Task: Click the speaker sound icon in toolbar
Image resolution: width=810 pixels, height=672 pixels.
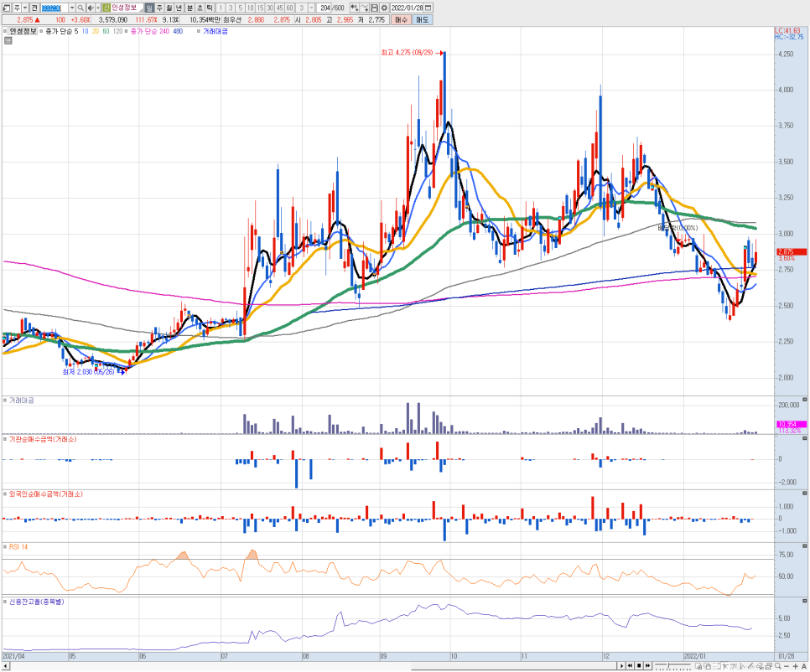Action: click(x=91, y=8)
